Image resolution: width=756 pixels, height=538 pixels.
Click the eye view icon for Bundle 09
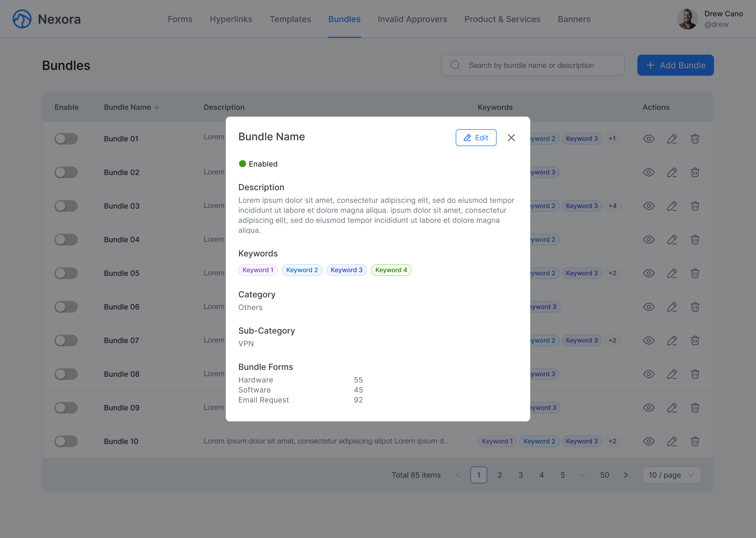pos(649,408)
